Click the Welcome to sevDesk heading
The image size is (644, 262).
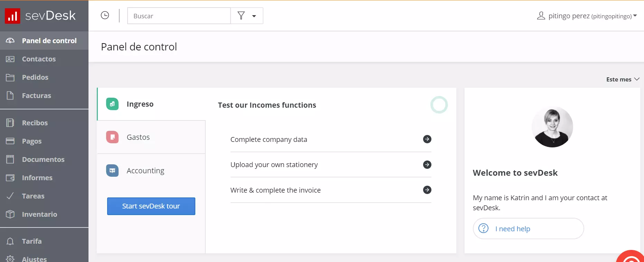515,173
